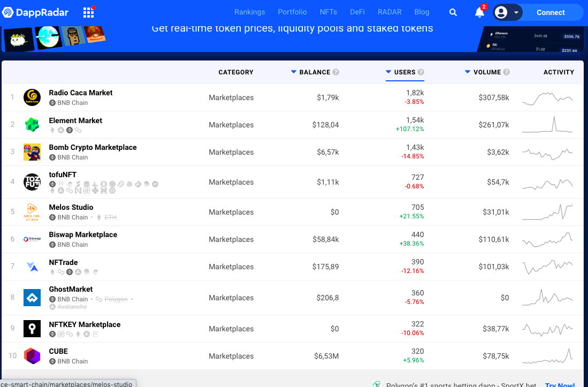
Task: Click the GhostMarket logo
Action: 32,298
